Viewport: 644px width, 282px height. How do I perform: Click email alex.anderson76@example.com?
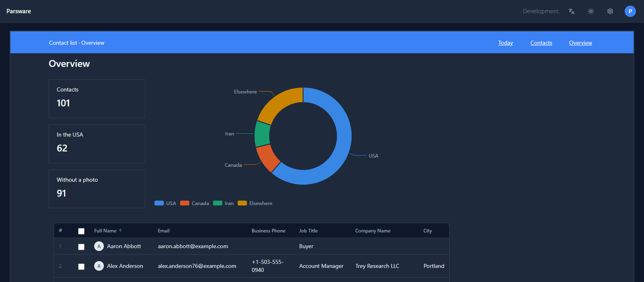tap(197, 266)
